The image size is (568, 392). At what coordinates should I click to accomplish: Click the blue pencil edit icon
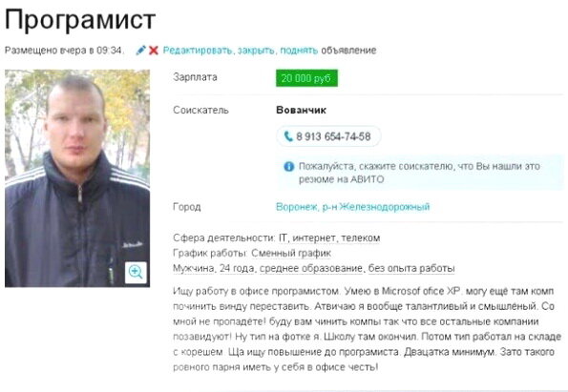tap(140, 50)
